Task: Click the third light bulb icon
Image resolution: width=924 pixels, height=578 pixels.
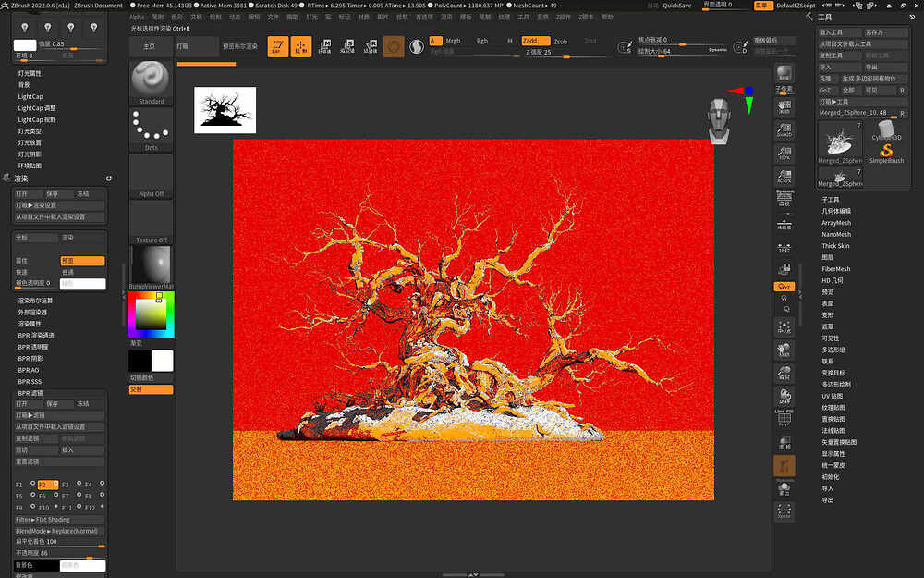Action: (x=71, y=28)
